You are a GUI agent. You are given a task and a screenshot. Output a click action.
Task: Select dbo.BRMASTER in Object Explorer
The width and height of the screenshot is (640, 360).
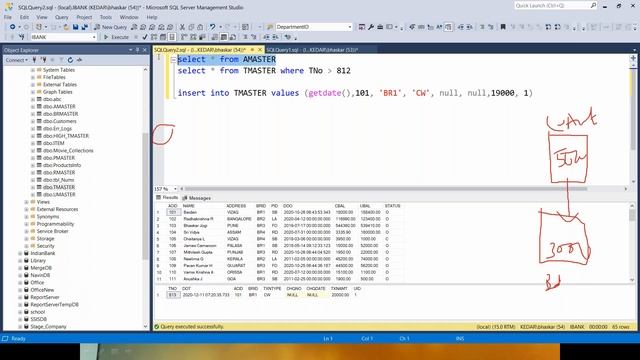coord(60,114)
